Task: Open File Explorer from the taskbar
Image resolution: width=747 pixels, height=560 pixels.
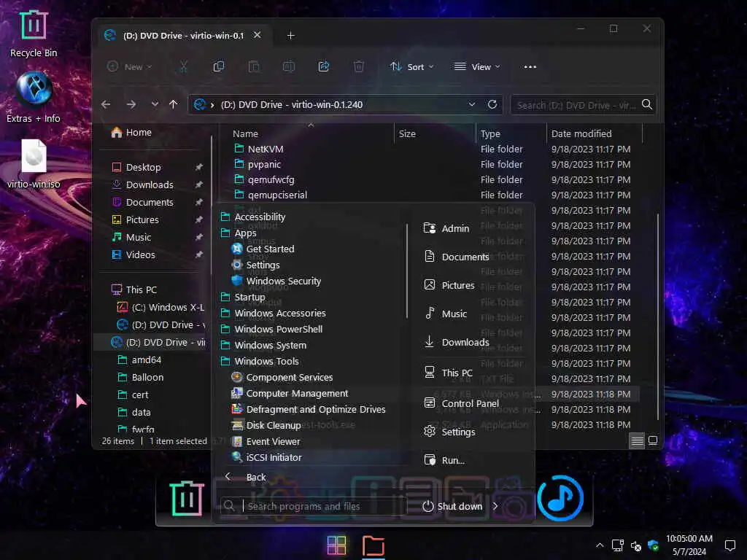Action: tap(373, 545)
